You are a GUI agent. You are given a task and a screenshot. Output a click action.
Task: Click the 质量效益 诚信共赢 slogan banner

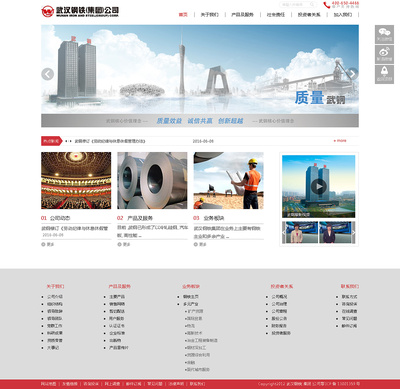tap(200, 121)
